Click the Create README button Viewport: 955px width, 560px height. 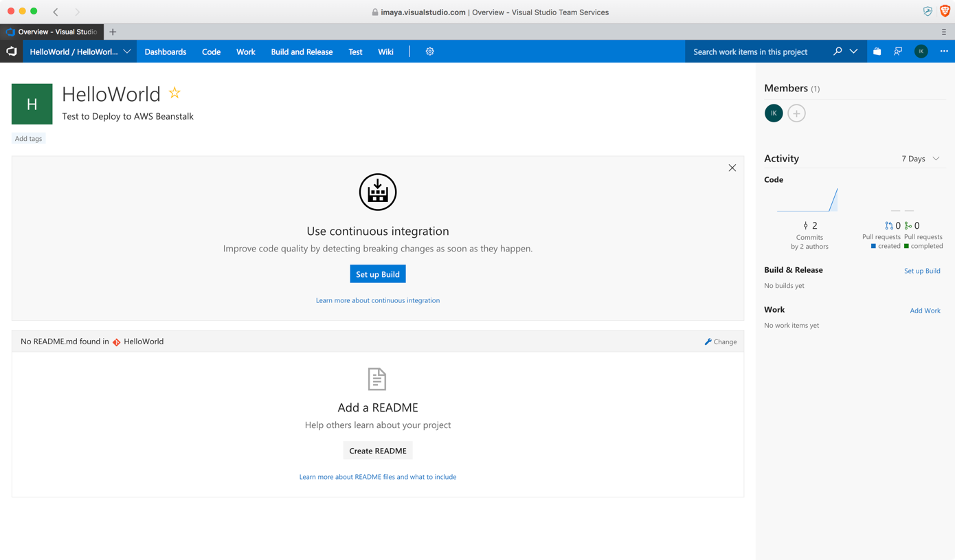tap(378, 451)
